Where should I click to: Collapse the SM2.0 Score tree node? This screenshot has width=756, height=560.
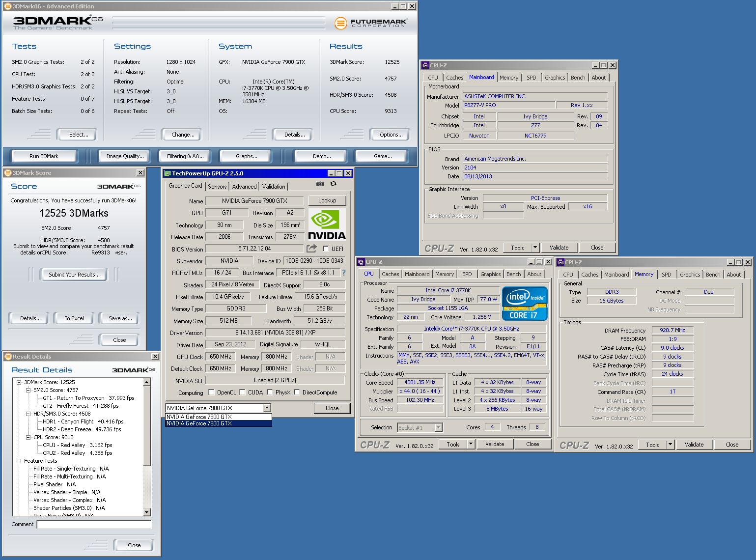[x=28, y=390]
